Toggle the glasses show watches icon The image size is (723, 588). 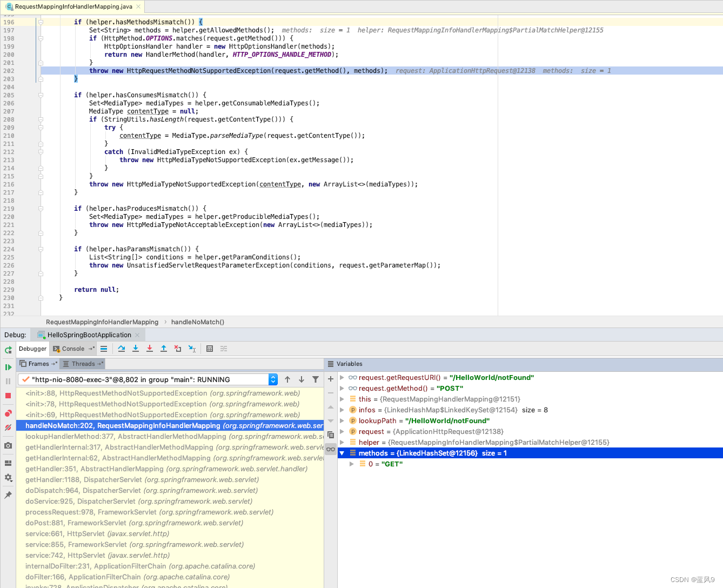click(x=331, y=449)
